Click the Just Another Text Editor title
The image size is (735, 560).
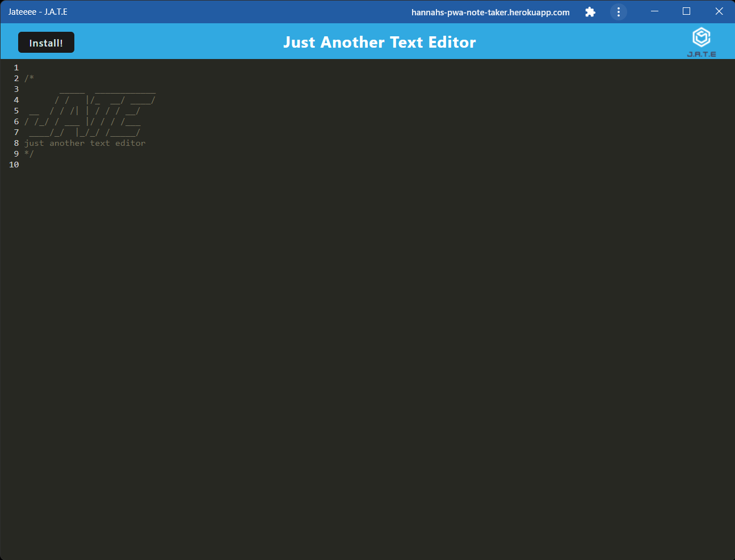coord(379,42)
